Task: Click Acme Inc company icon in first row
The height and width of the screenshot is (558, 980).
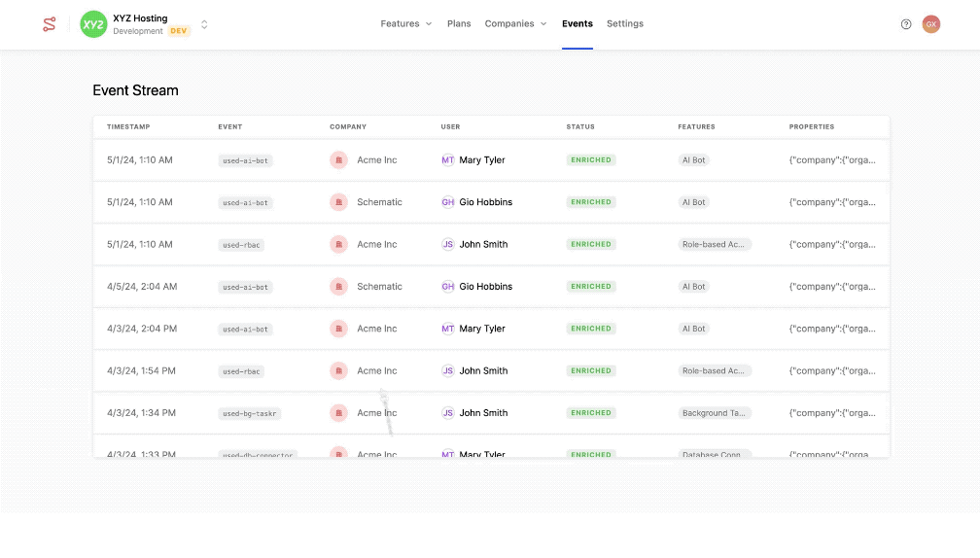Action: (338, 160)
